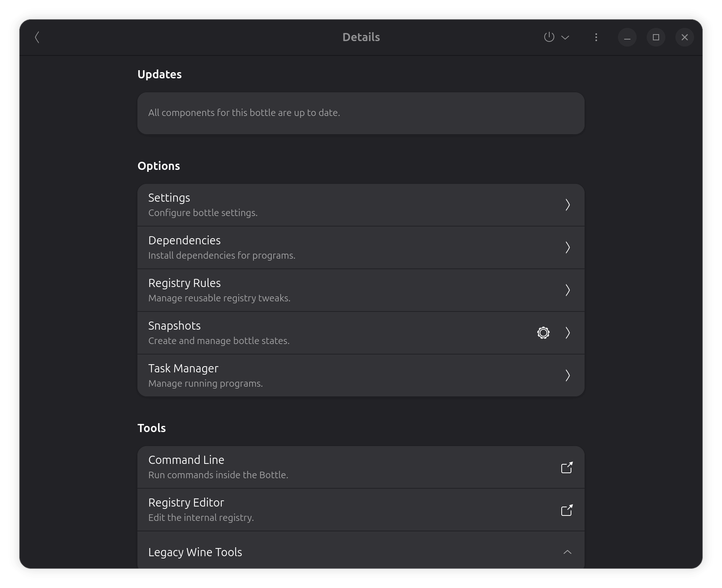The width and height of the screenshot is (722, 588).
Task: Click the chevron on Task Manager row
Action: [x=568, y=375]
